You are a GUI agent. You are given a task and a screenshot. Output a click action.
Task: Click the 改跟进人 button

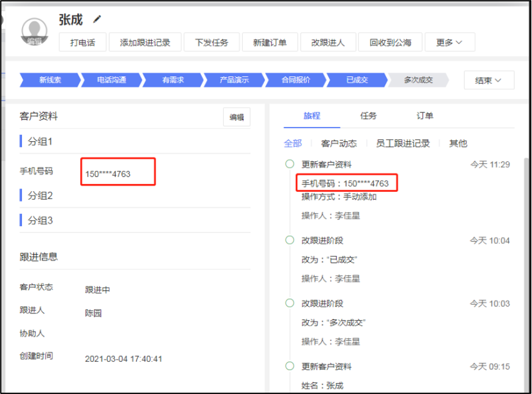tap(328, 42)
